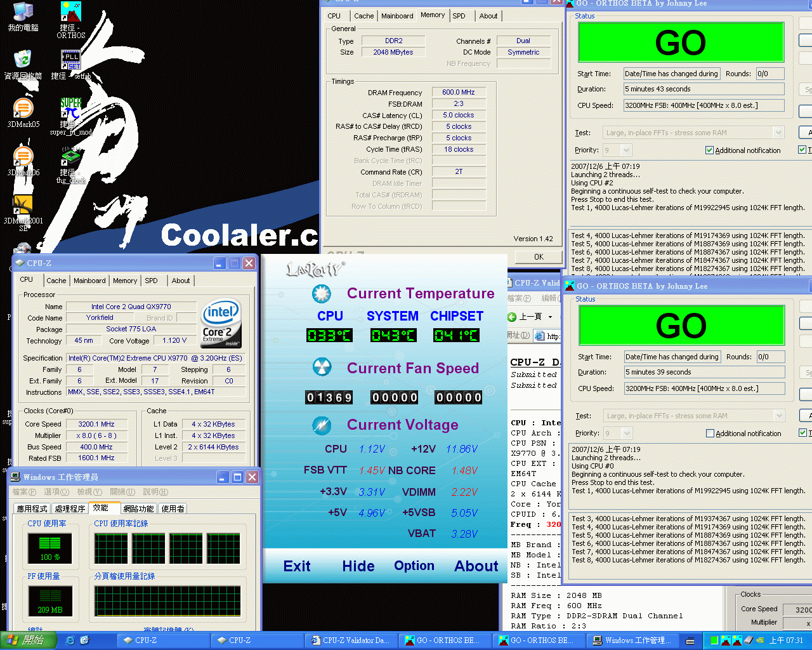The image size is (812, 650).
Task: Open Priority dropdown in ORTHOS window using CPU #0
Action: click(627, 434)
